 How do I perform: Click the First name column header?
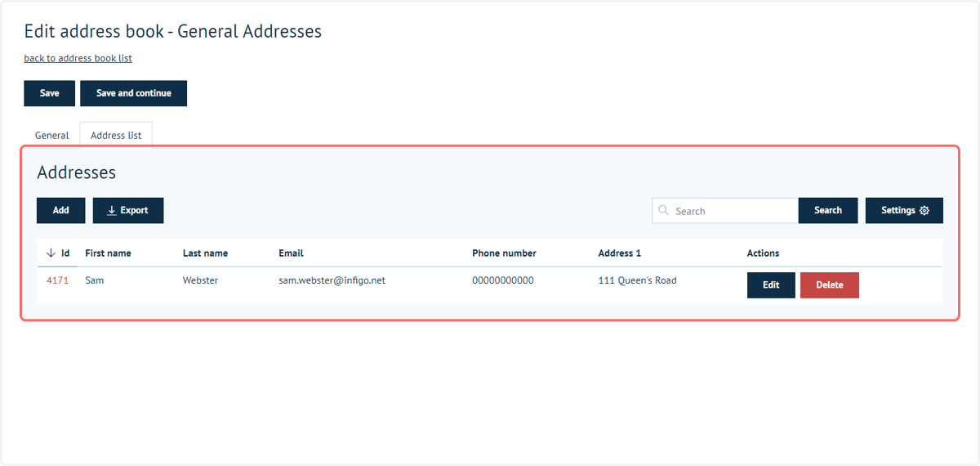108,253
